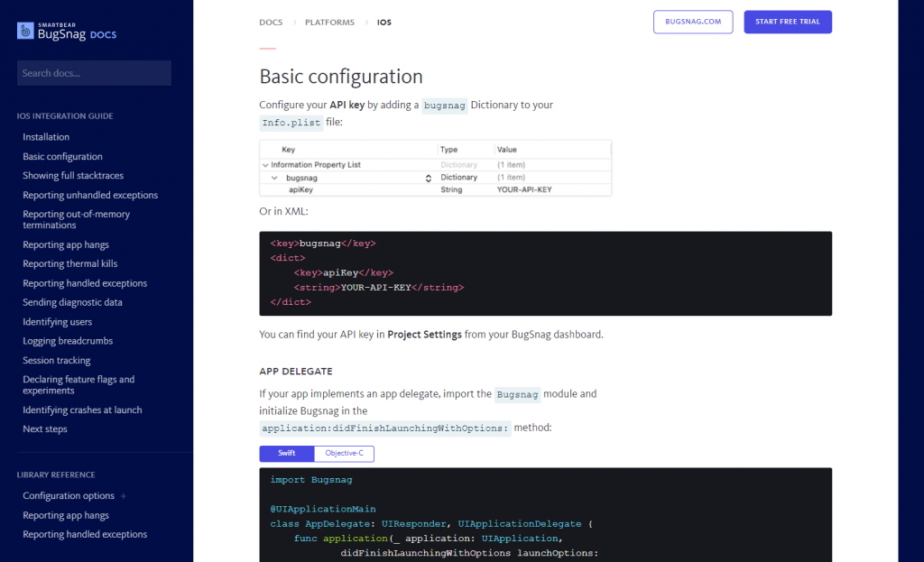Viewport: 924px width, 562px height.
Task: Open the Identifying users section
Action: click(57, 322)
